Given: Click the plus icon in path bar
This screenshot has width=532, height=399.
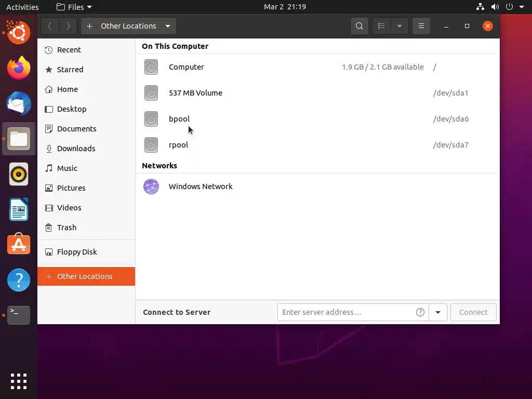Looking at the screenshot, I should click(x=89, y=26).
